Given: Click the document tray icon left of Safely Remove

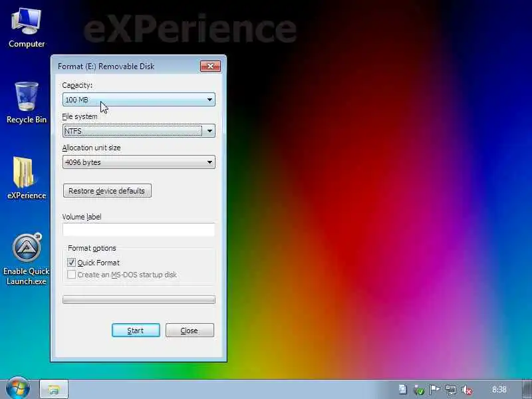Looking at the screenshot, I should coord(403,390).
